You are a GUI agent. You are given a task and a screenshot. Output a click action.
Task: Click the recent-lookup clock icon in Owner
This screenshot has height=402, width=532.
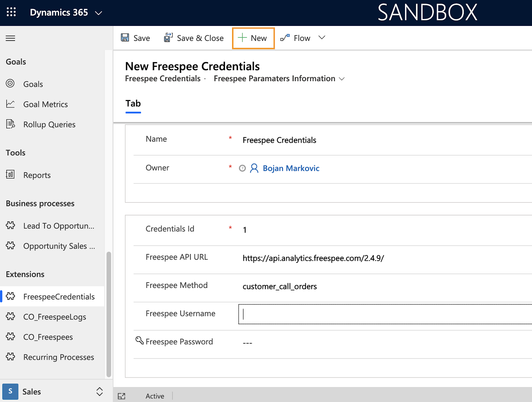(242, 169)
